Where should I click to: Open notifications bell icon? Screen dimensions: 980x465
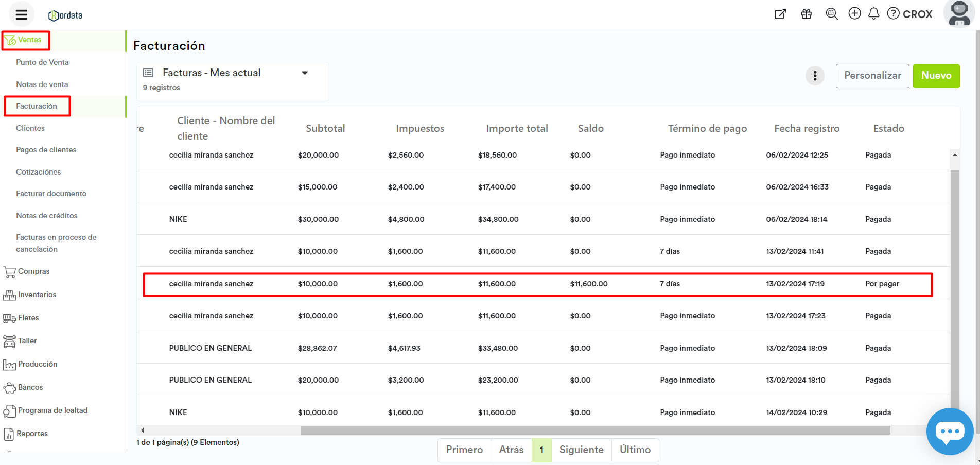873,14
